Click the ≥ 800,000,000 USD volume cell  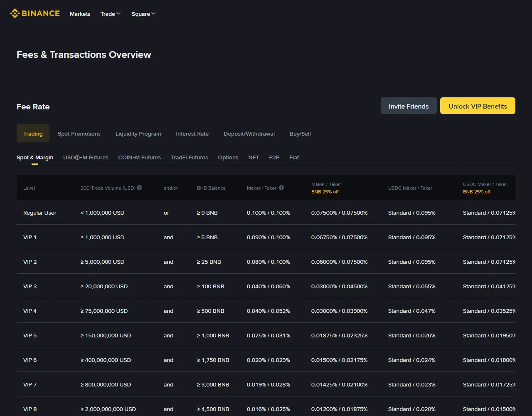[106, 384]
